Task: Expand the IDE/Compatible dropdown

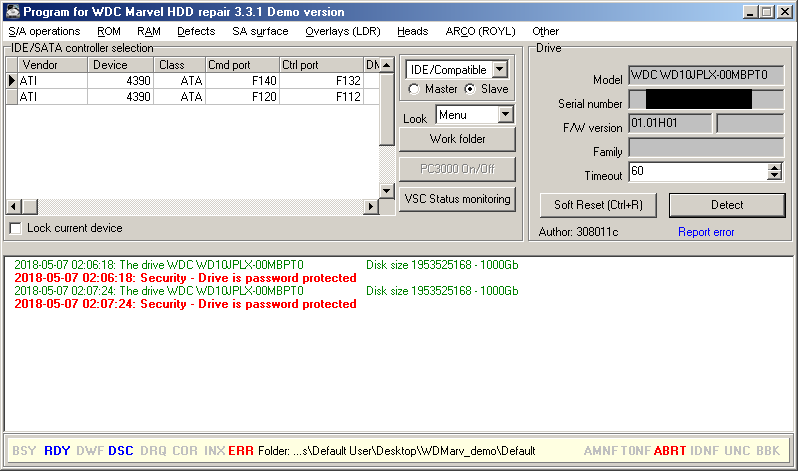Action: click(x=500, y=69)
